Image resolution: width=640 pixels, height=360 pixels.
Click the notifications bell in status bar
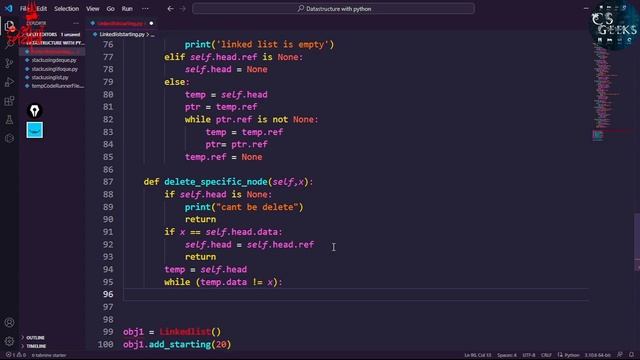pyautogui.click(x=631, y=355)
